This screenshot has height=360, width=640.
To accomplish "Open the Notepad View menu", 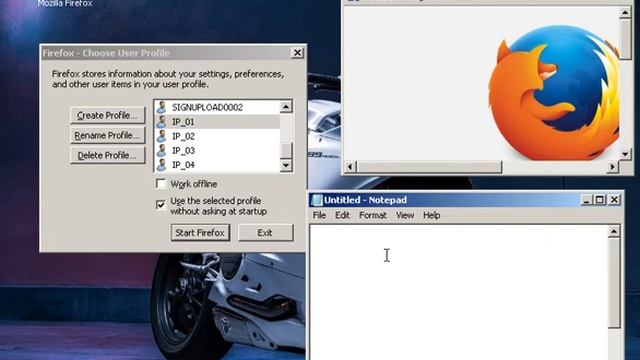I will 405,215.
